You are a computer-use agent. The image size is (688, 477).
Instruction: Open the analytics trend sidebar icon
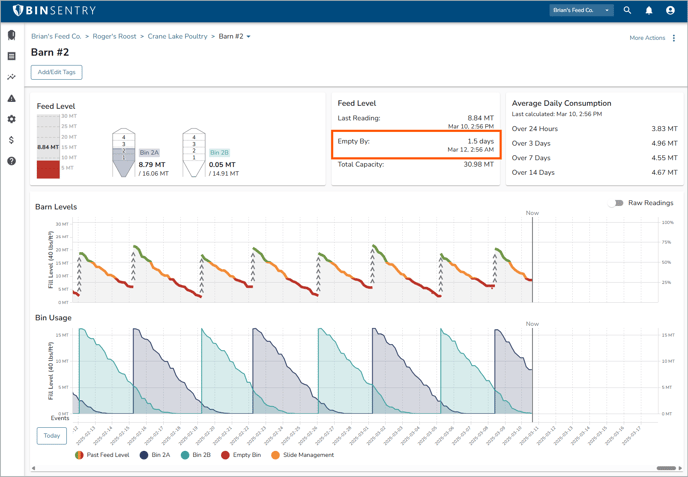(12, 77)
